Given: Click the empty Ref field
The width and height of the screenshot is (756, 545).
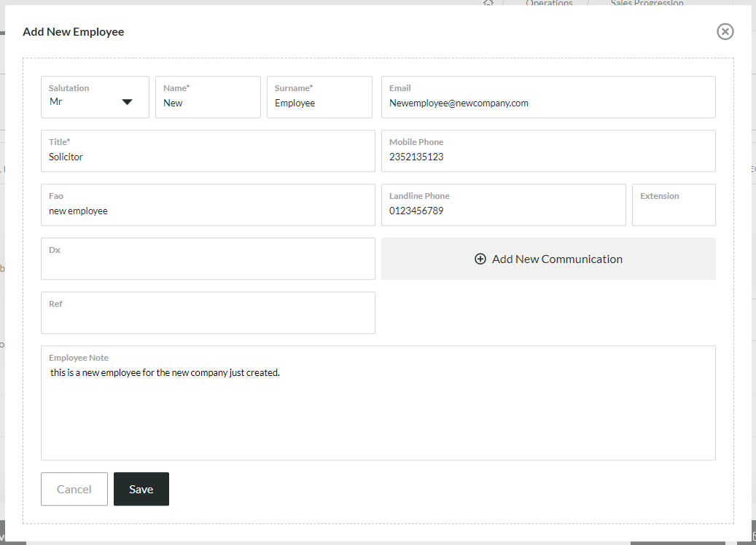Looking at the screenshot, I should (x=208, y=313).
